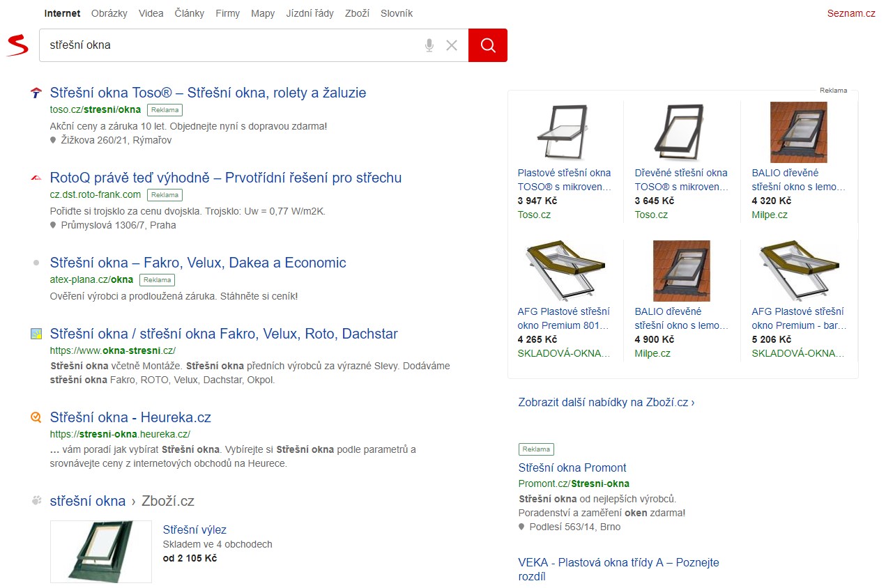
Task: Open 'Střešní okna – Fakro, Velux, Dakea' result
Action: [198, 263]
